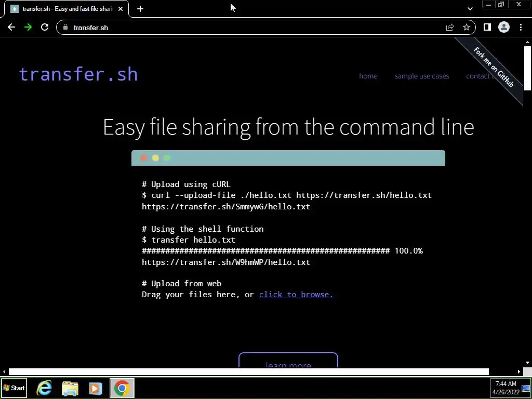Click the horizontal scrollbar thumb
Screen dimensions: 532x399
pos(249,372)
